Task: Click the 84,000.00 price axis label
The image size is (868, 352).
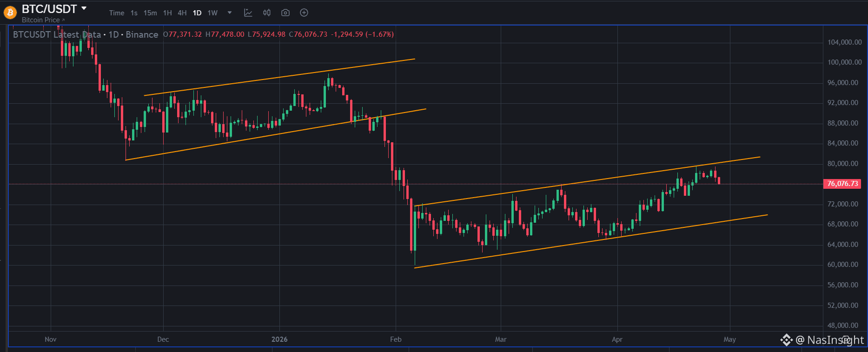Action: point(843,143)
